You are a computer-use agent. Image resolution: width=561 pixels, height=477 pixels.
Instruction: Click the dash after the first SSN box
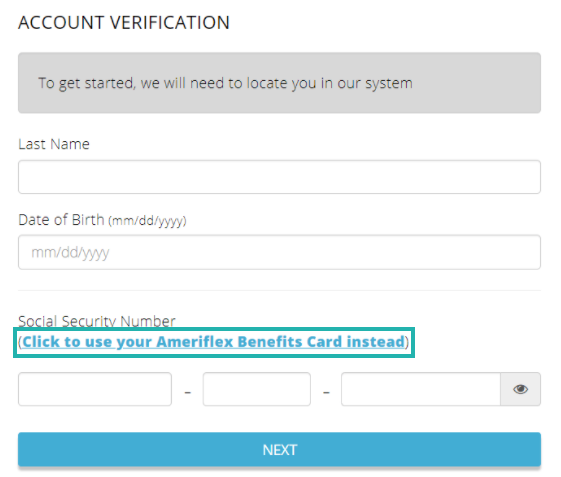tap(187, 393)
